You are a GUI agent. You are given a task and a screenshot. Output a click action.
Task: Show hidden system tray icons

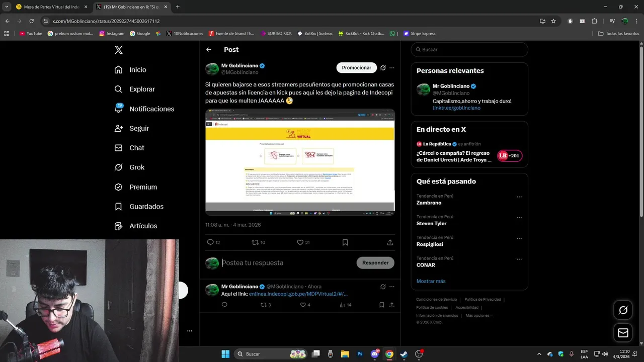tap(539, 354)
